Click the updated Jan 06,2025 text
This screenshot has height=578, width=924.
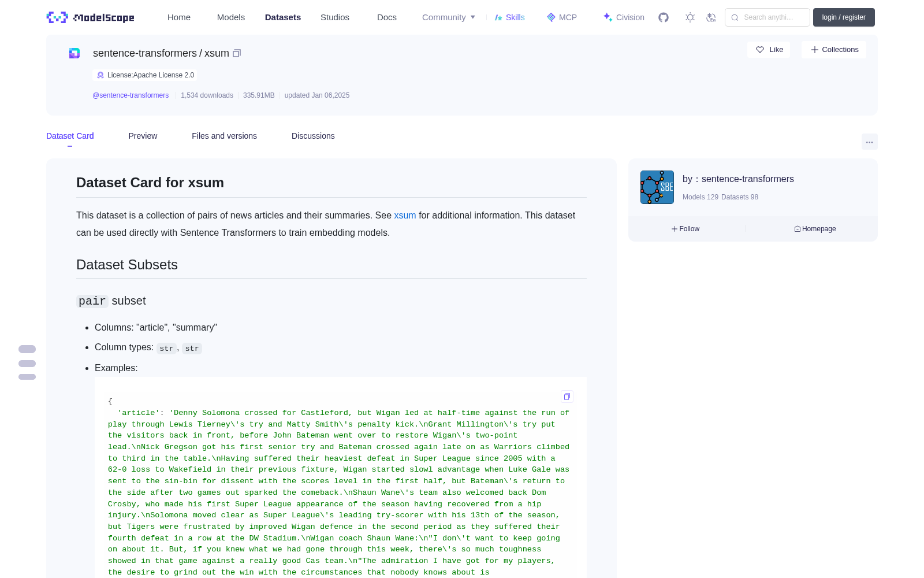click(x=317, y=95)
